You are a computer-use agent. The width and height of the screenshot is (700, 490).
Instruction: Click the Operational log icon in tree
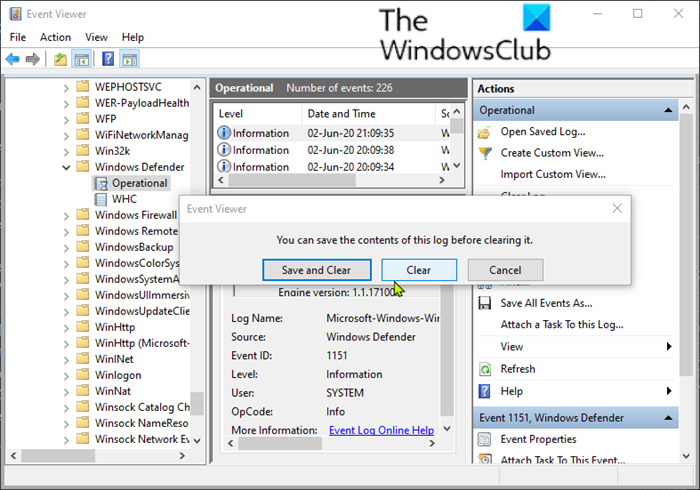[102, 183]
